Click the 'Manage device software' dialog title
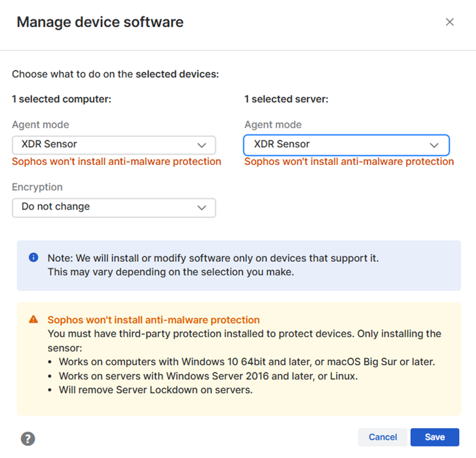The height and width of the screenshot is (458, 476). (100, 22)
